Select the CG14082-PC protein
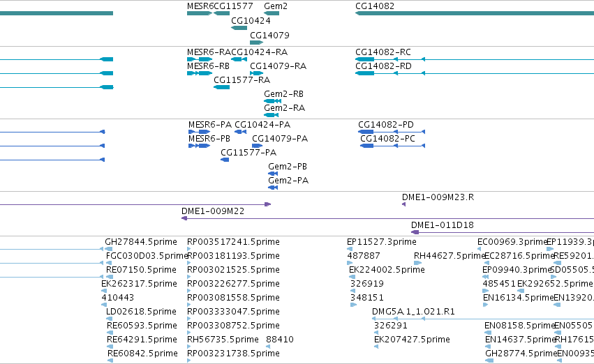The height and width of the screenshot is (364, 594). tap(392, 146)
